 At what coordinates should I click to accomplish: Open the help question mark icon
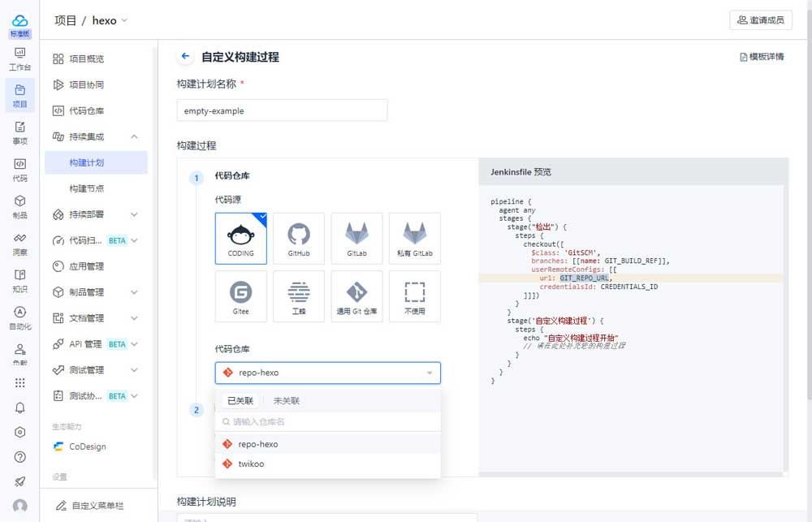[19, 457]
